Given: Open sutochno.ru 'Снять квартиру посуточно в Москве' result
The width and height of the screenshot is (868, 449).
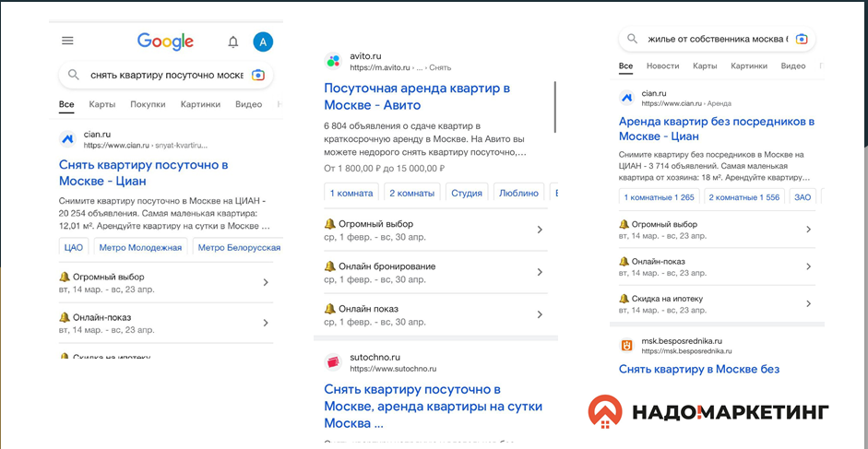Looking at the screenshot, I should coord(434,407).
